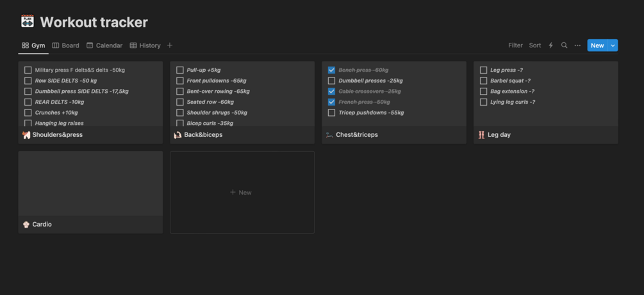Image resolution: width=644 pixels, height=295 pixels.
Task: Check Barbel squat -? box
Action: tap(483, 81)
